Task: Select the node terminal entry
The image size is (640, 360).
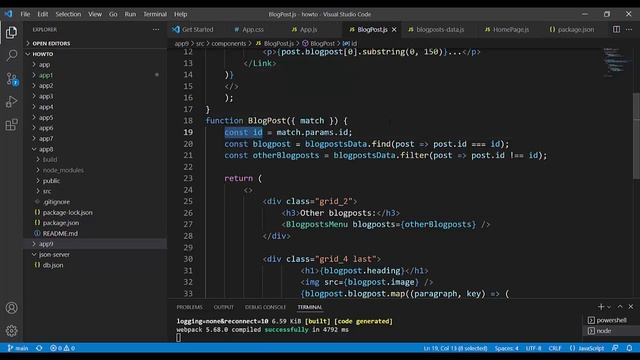Action: (x=610, y=331)
